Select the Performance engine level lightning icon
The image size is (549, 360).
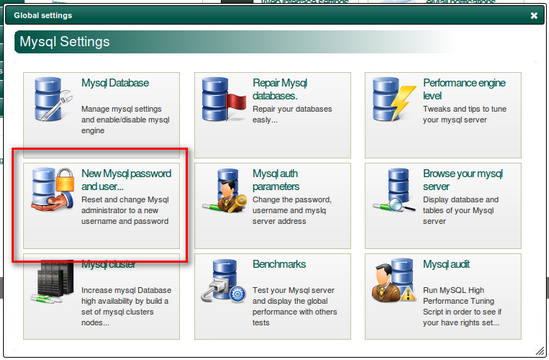394,99
